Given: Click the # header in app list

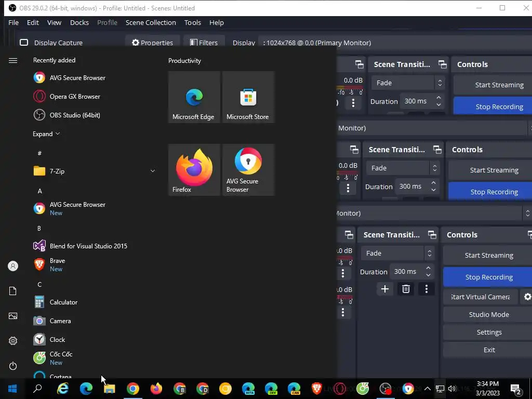Looking at the screenshot, I should point(39,153).
